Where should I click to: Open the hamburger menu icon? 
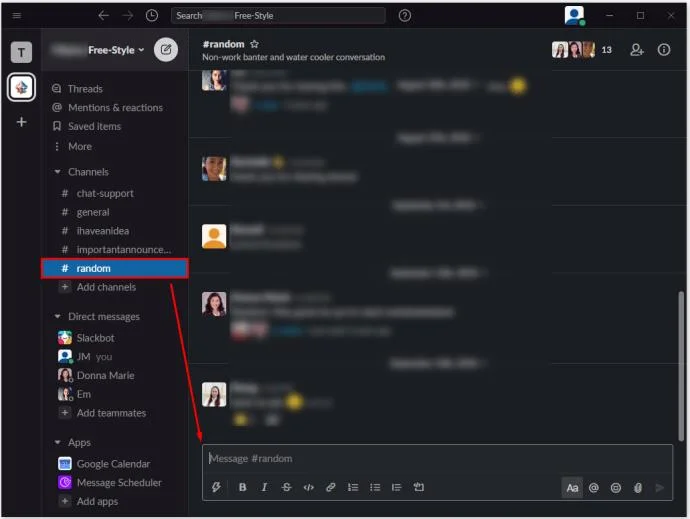click(x=17, y=15)
